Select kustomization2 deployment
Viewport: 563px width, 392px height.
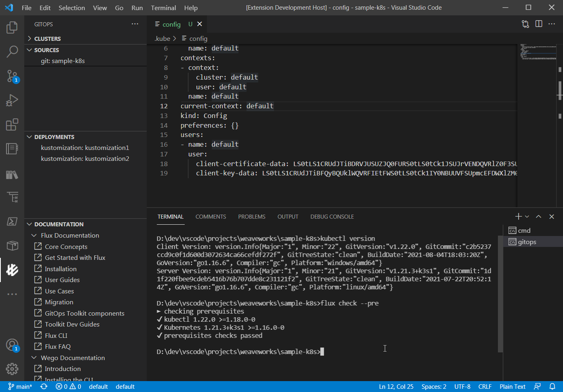click(x=85, y=159)
